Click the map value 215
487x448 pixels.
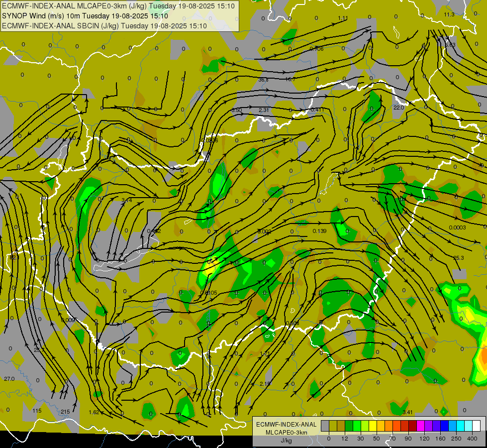[x=65, y=412]
